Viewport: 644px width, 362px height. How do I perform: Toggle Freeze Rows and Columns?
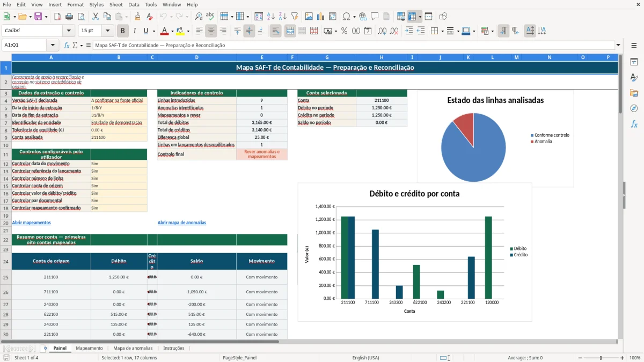[x=412, y=17]
